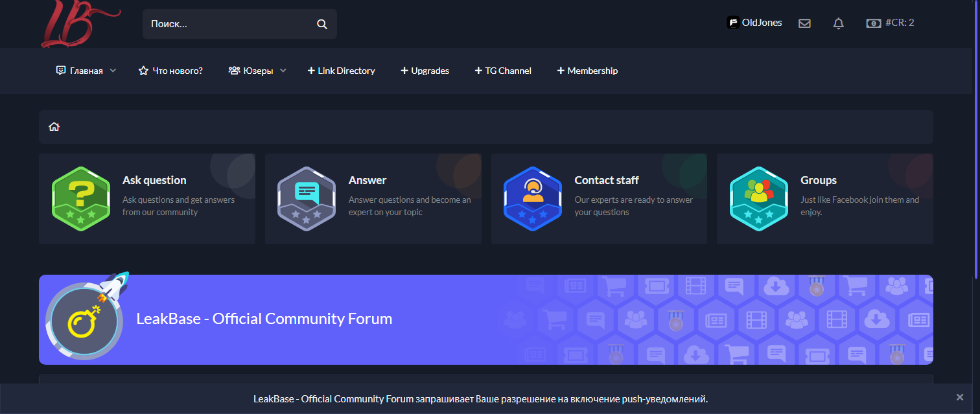Image resolution: width=980 pixels, height=414 pixels.
Task: Open the Ask question link
Action: click(x=154, y=180)
